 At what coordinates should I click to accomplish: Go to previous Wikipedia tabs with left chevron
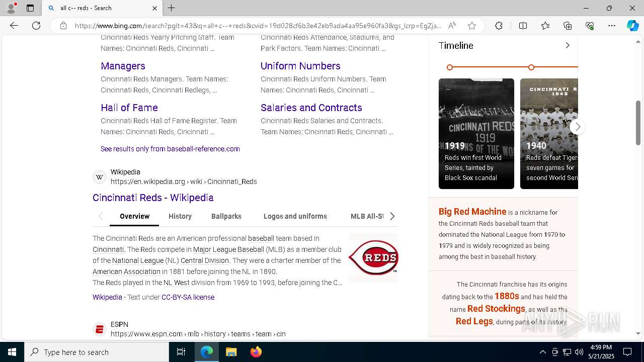tap(101, 216)
